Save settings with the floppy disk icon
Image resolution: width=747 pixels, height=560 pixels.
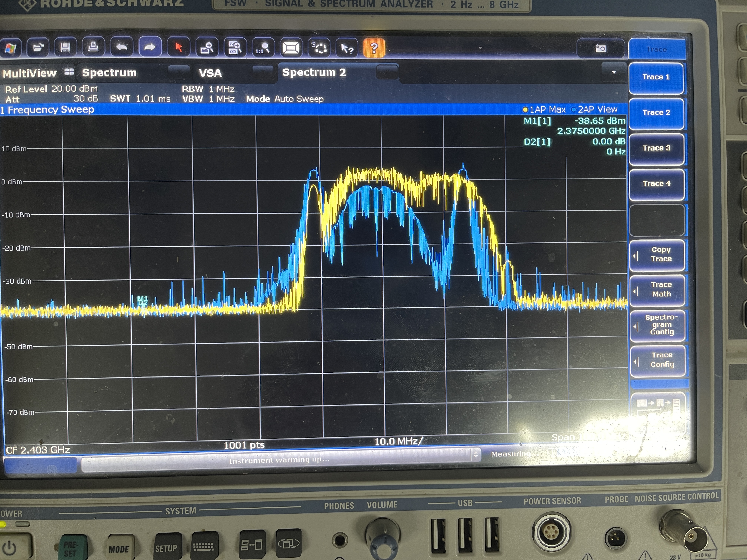pos(65,47)
